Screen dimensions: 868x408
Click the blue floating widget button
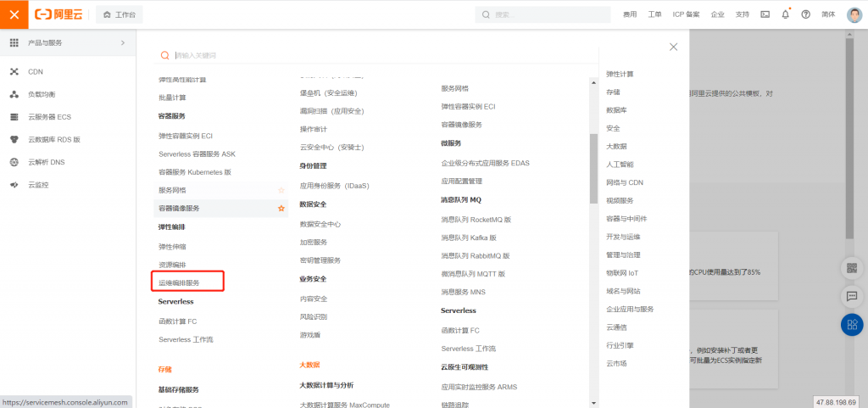[x=852, y=324]
